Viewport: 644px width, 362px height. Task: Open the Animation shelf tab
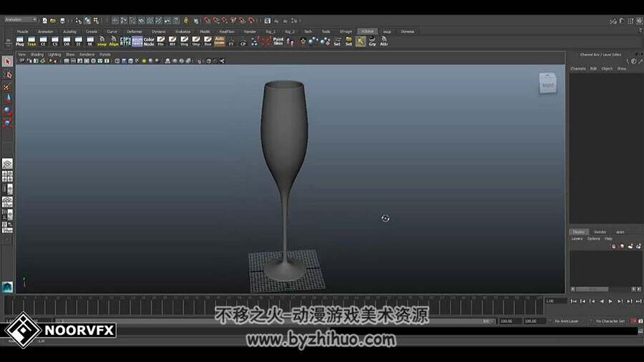coord(46,31)
